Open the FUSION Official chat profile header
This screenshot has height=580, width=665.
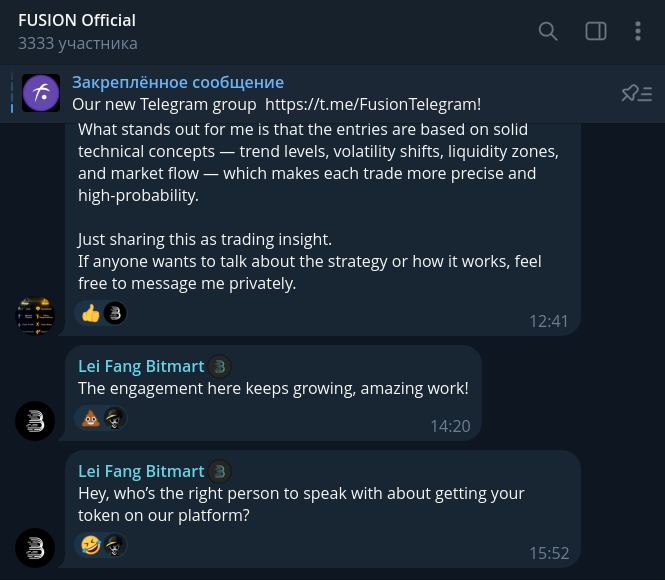click(77, 20)
